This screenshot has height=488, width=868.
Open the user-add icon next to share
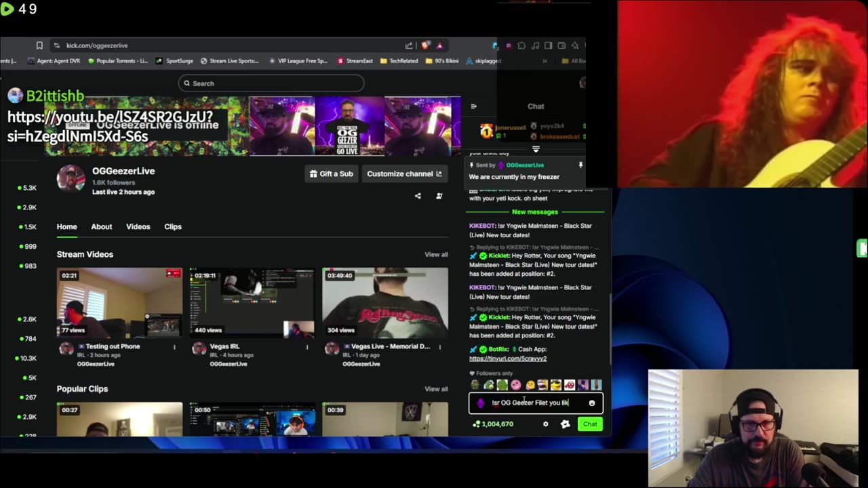(x=439, y=196)
